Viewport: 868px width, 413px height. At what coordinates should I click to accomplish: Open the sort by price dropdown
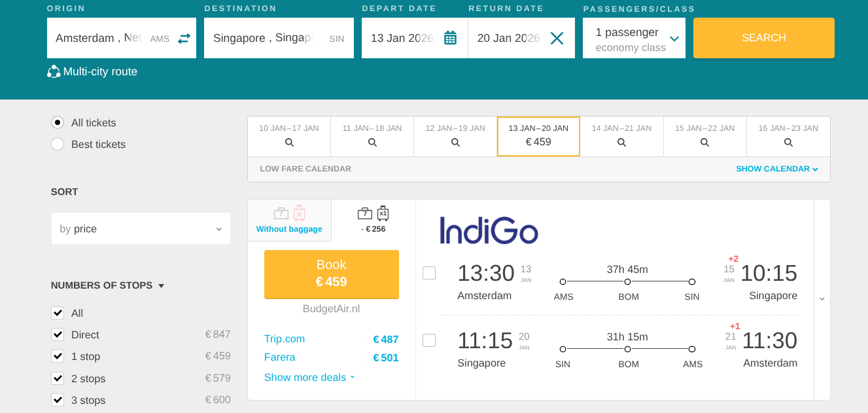[x=141, y=229]
